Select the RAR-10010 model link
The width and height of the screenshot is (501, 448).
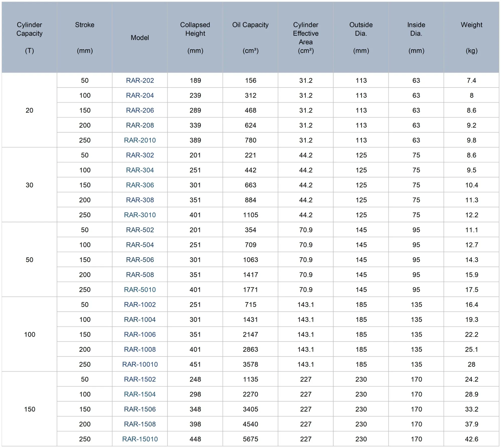pyautogui.click(x=140, y=364)
